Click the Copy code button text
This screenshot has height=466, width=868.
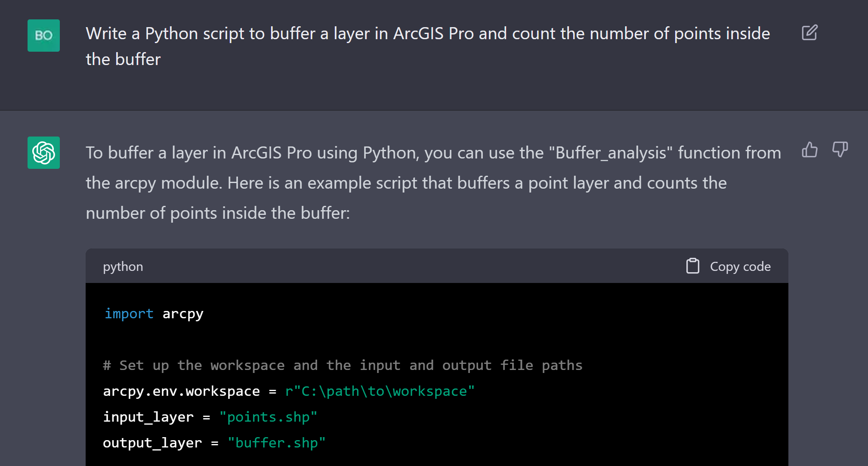[x=740, y=267]
